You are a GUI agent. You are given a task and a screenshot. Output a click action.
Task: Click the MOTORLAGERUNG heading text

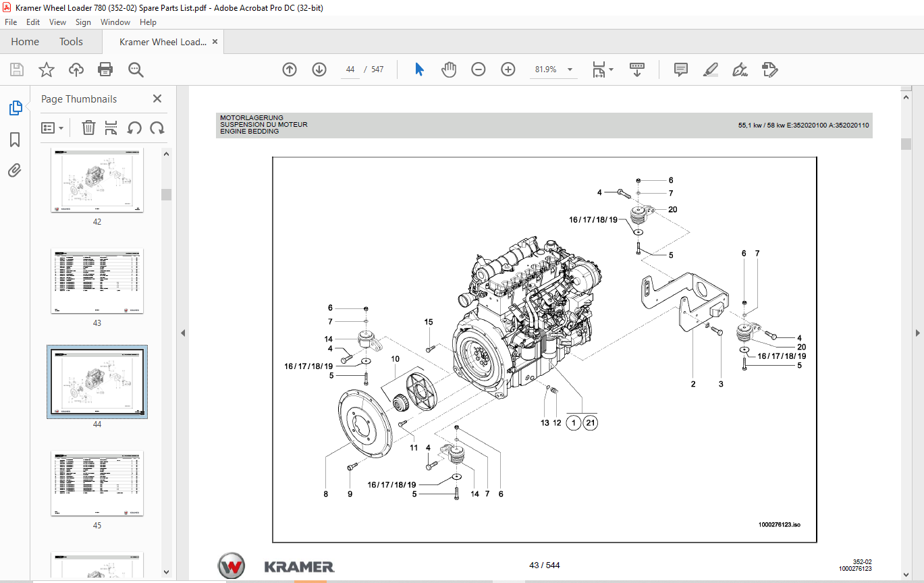pyautogui.click(x=252, y=118)
